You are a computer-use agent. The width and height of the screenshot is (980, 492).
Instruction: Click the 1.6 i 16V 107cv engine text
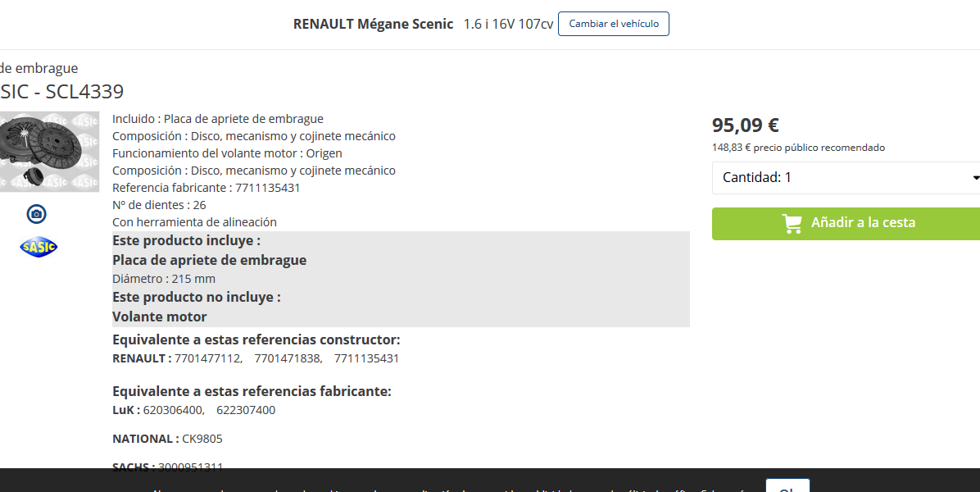pyautogui.click(x=508, y=24)
